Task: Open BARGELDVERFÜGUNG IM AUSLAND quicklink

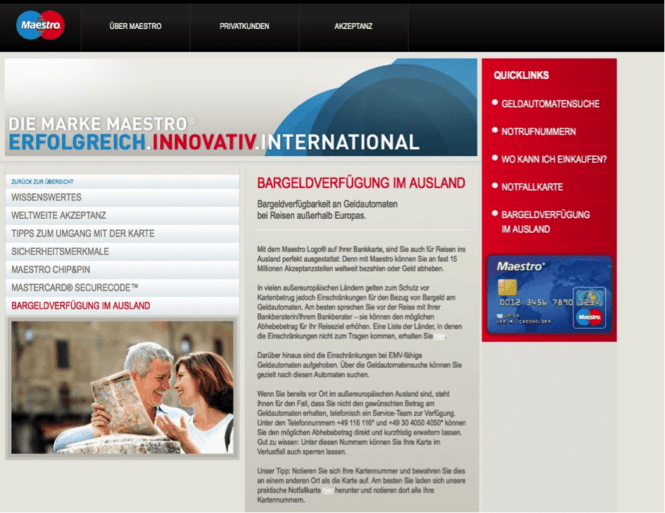Action: pos(545,222)
